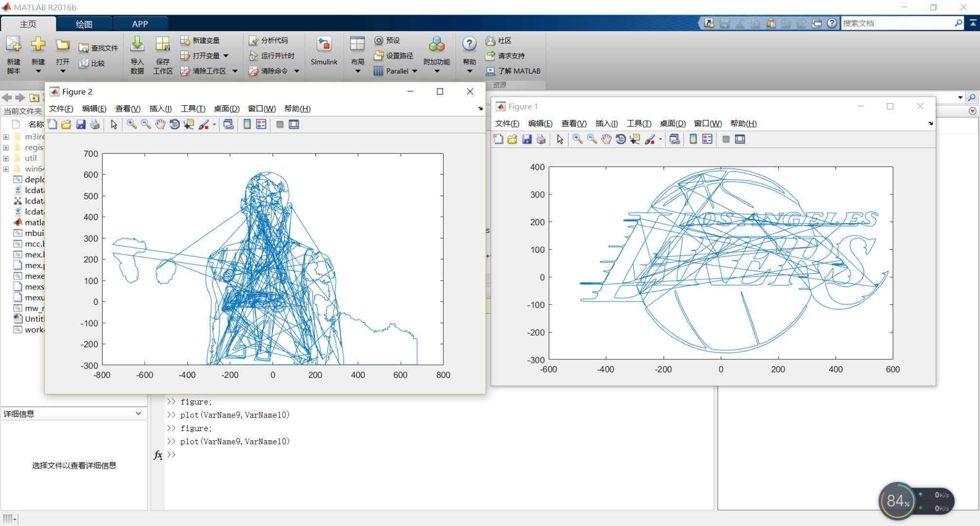Select Zoom In tool in Figure 2

coord(131,124)
